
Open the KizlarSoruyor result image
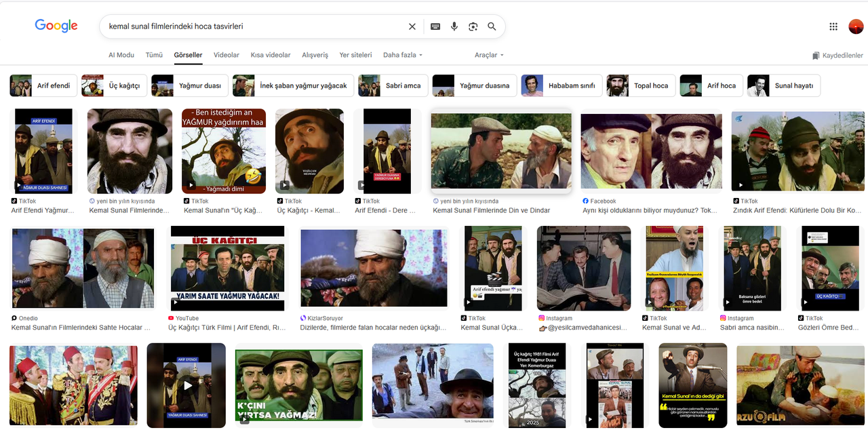click(374, 268)
